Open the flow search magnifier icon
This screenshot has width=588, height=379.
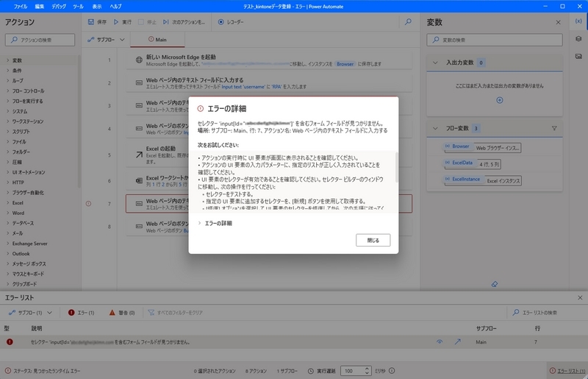click(x=408, y=22)
